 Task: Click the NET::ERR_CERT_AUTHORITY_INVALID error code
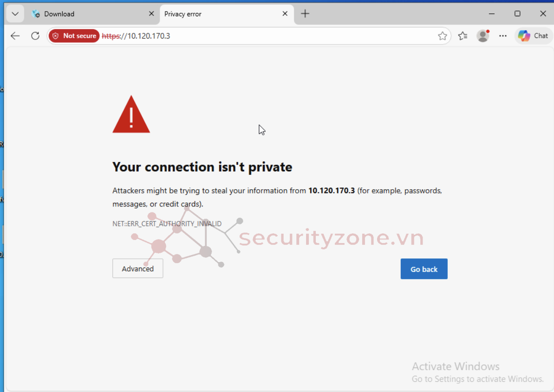pos(167,224)
